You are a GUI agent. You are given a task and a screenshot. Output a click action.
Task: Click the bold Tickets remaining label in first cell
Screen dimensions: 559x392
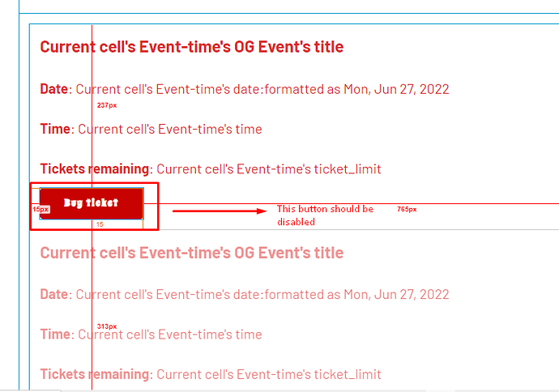pyautogui.click(x=95, y=169)
